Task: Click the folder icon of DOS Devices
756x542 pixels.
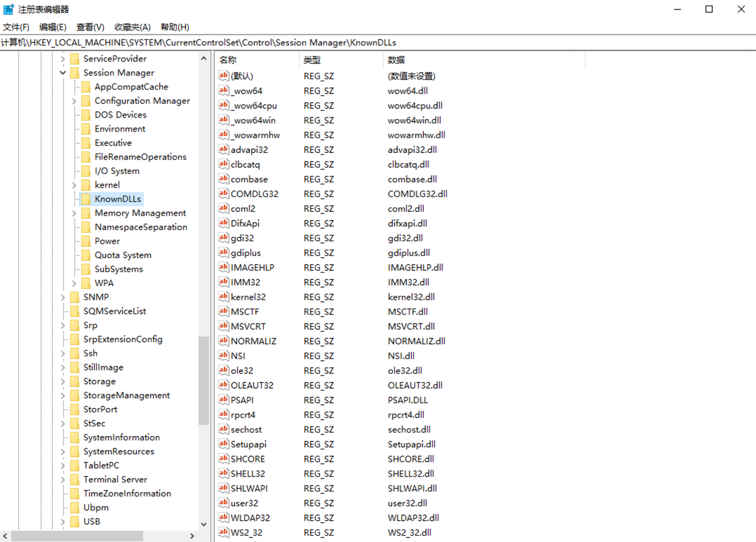Action: point(86,115)
